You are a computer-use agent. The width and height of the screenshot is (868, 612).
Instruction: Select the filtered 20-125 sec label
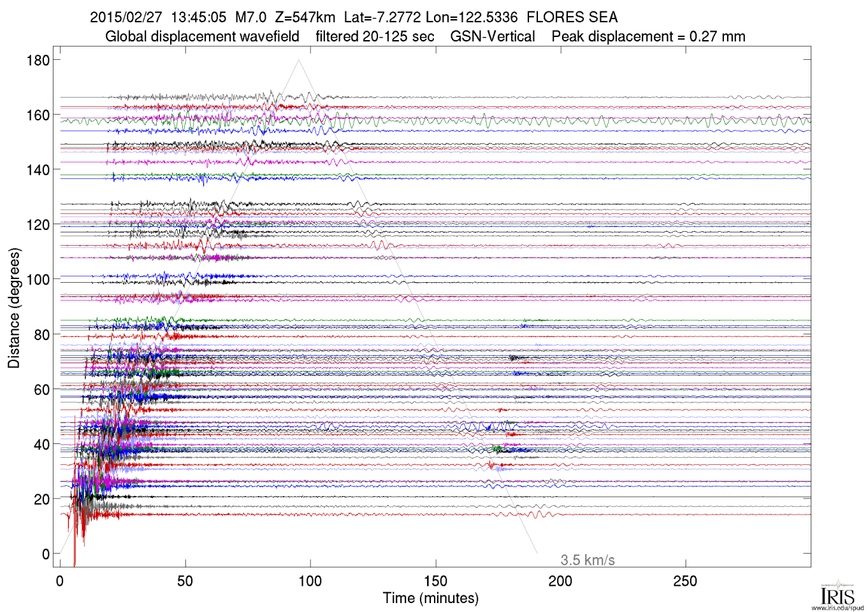click(375, 36)
